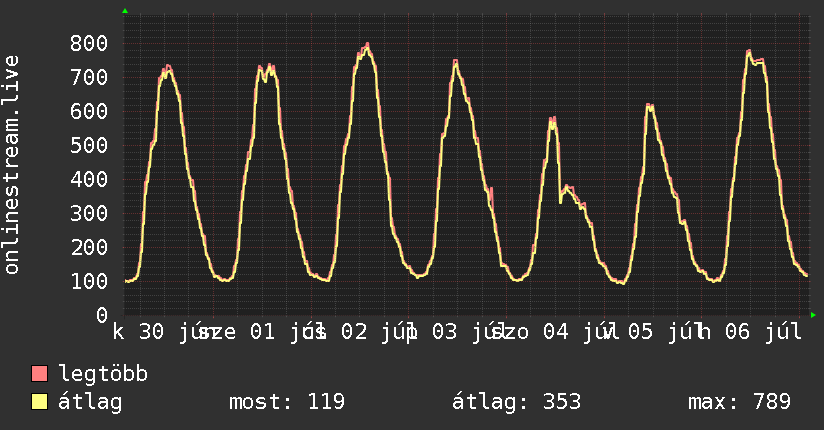Click the átlag legend label

point(90,402)
